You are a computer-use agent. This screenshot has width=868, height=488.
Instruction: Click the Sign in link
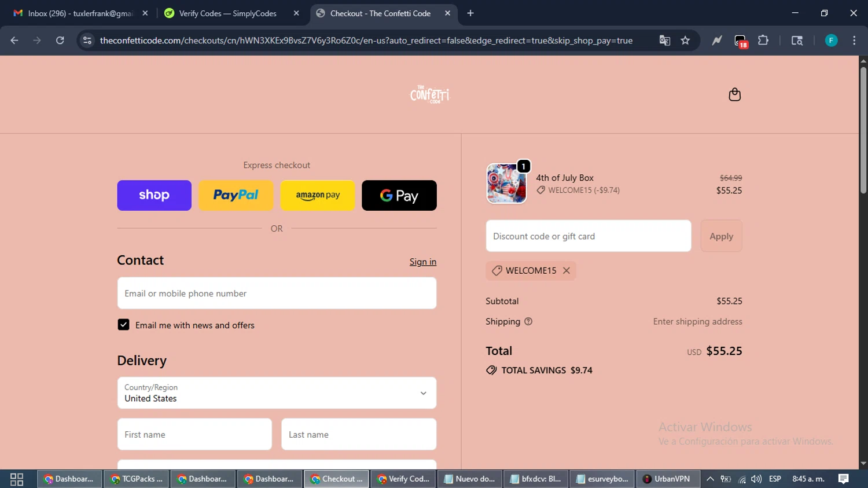pos(423,262)
